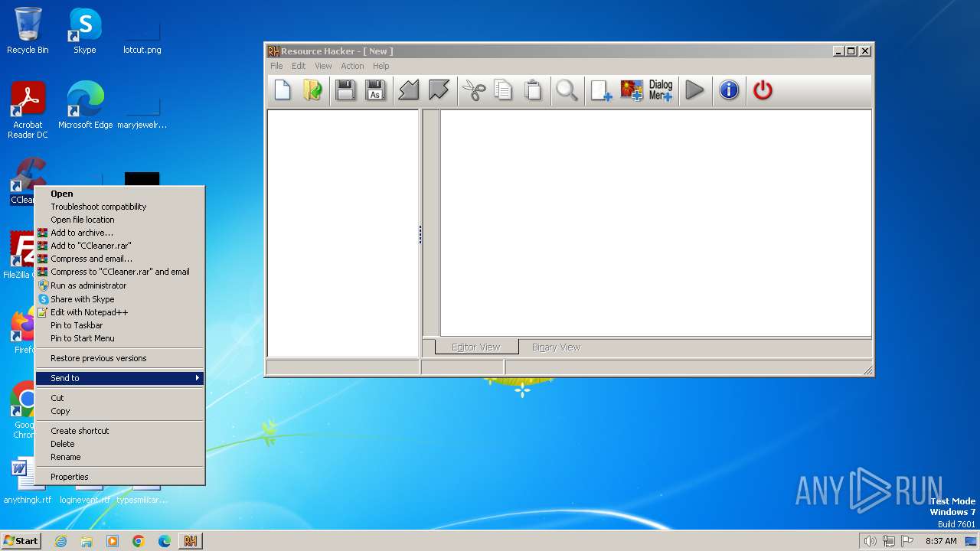This screenshot has width=980, height=551.
Task: Select Pin to Start Menu
Action: (119, 338)
